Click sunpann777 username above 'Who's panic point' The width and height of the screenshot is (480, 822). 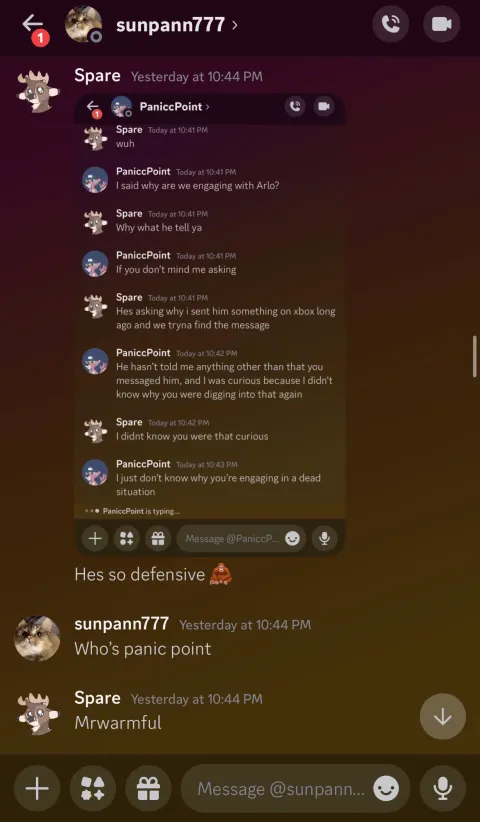click(122, 624)
